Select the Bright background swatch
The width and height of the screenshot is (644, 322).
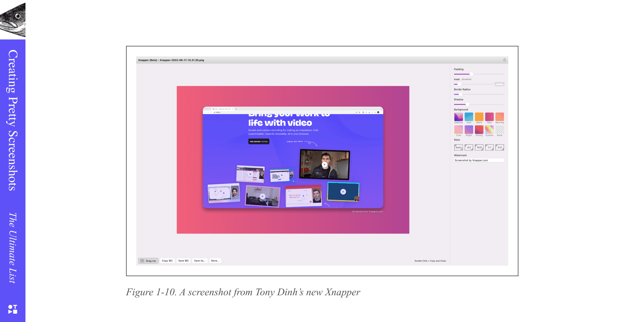[x=469, y=129]
